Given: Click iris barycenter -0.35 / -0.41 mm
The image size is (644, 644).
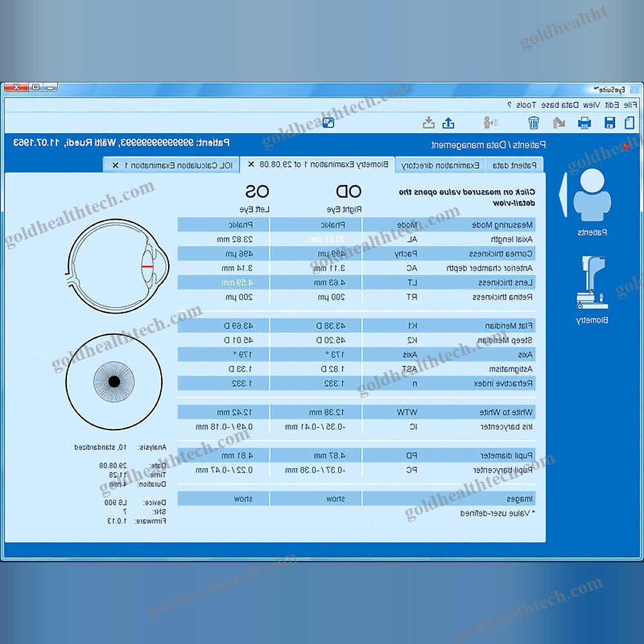Looking at the screenshot, I should [316, 427].
